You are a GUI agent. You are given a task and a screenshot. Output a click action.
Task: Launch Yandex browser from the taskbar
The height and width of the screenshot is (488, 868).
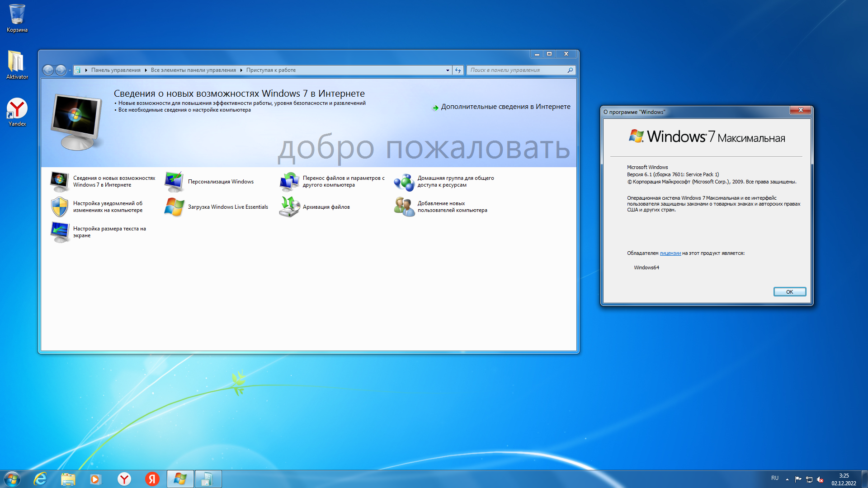pyautogui.click(x=124, y=479)
